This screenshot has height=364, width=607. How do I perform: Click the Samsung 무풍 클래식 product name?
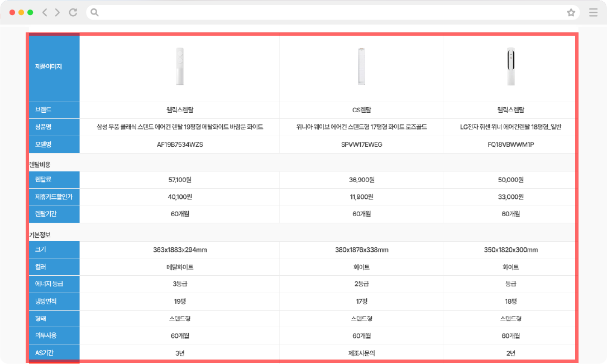click(180, 127)
